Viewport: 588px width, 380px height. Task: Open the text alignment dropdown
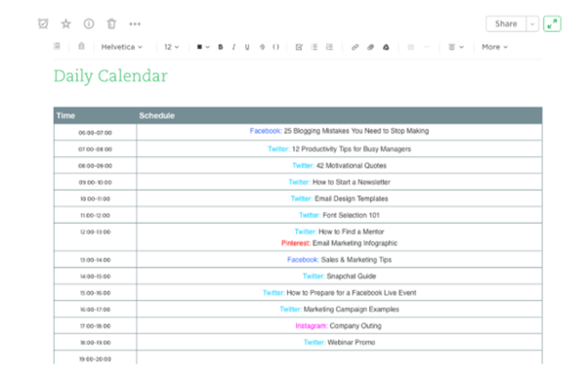coord(456,47)
